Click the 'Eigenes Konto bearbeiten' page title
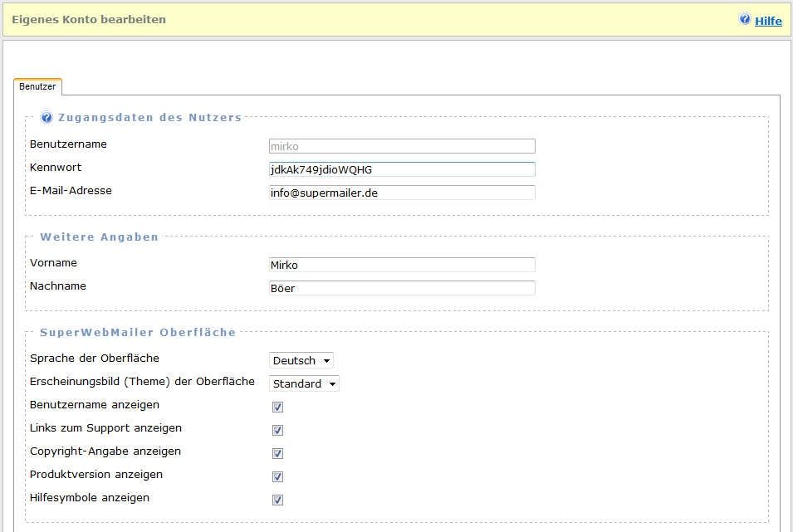 click(x=89, y=19)
